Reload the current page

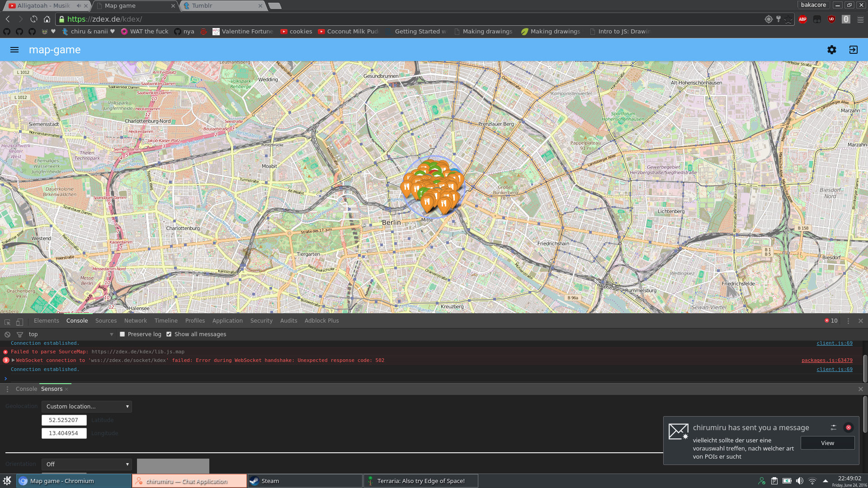pos(34,19)
